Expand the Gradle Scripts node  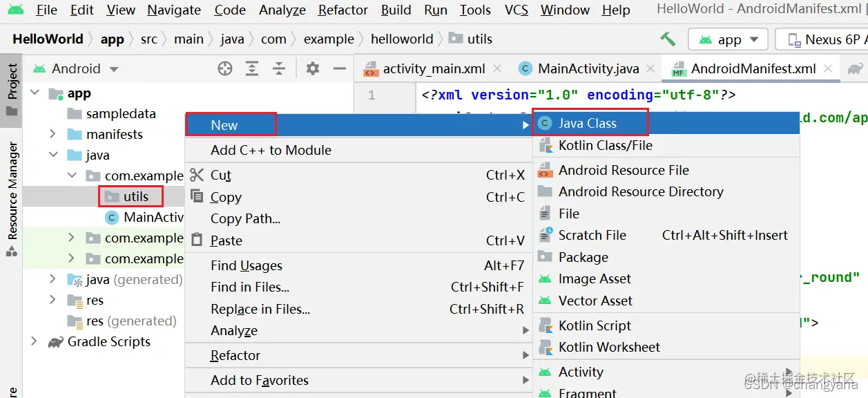point(35,341)
